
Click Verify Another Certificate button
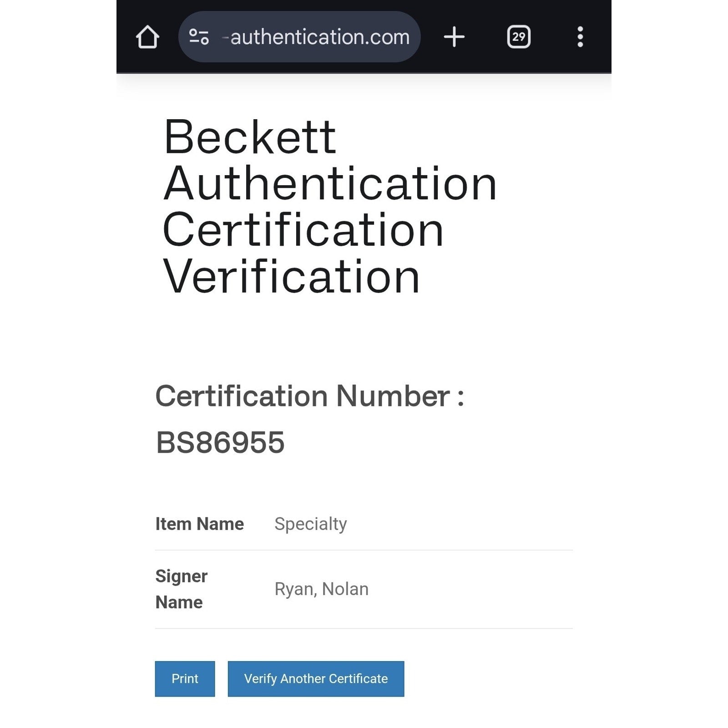coord(316,679)
